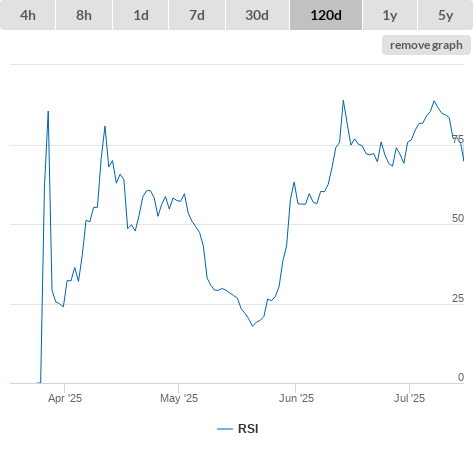Click the 75 y-axis value label
Image resolution: width=474 pixels, height=455 pixels.
pyautogui.click(x=458, y=139)
